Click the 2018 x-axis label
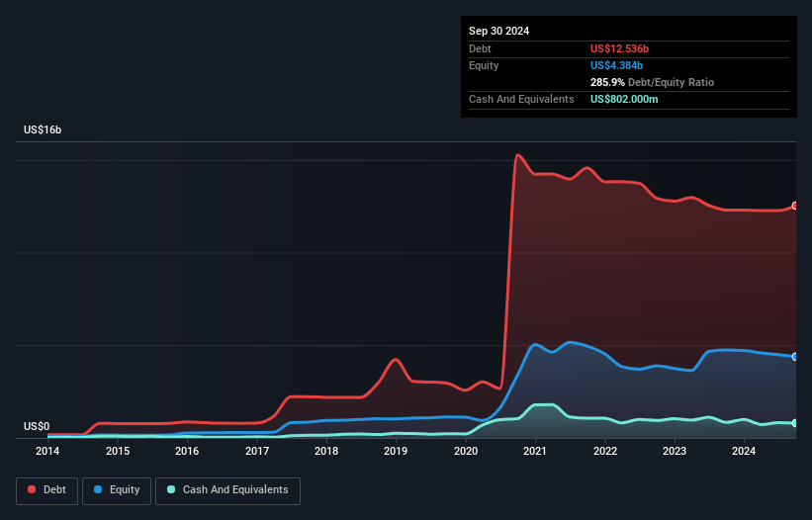Viewport: 812px width, 520px height. [326, 451]
